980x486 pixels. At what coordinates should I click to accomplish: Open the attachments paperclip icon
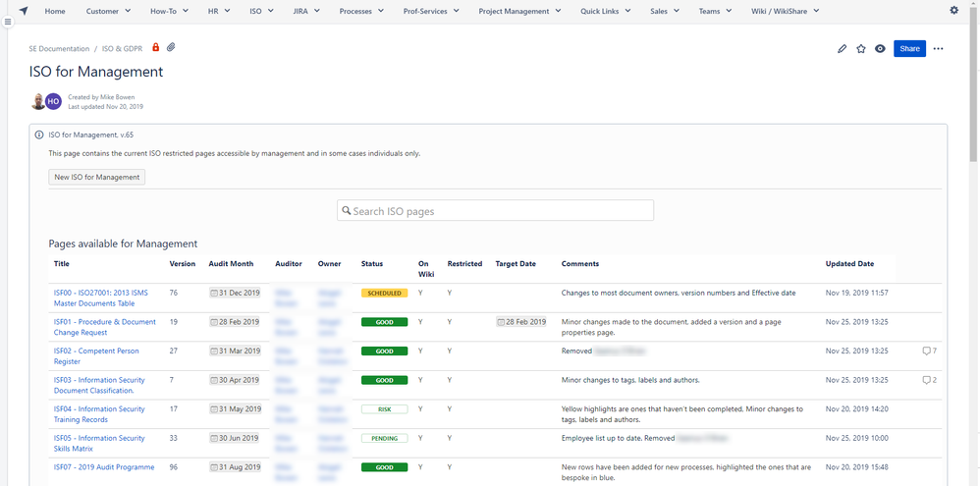(171, 47)
